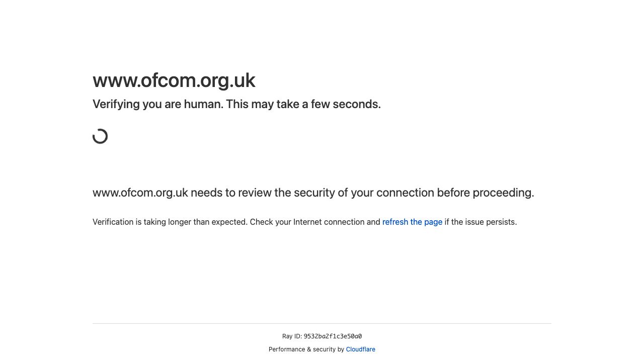The width and height of the screenshot is (644, 362).
Task: Click the loading spinner icon
Action: point(100,136)
